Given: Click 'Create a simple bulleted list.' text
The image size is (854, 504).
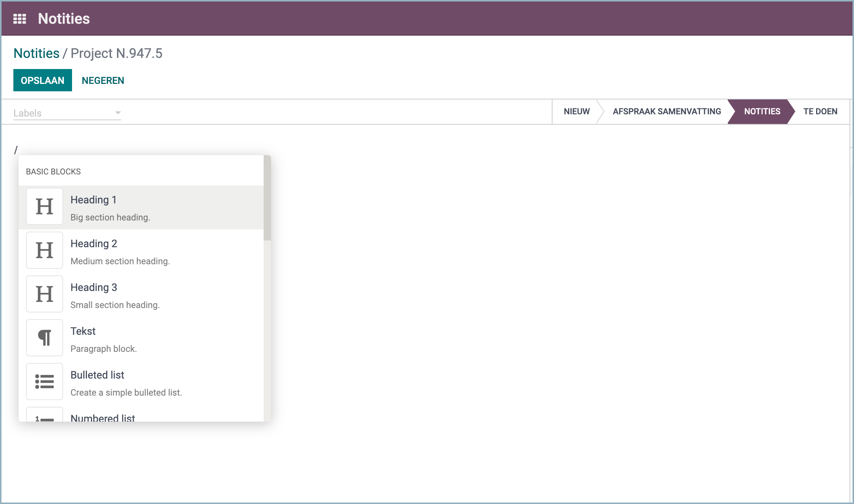Looking at the screenshot, I should (126, 393).
